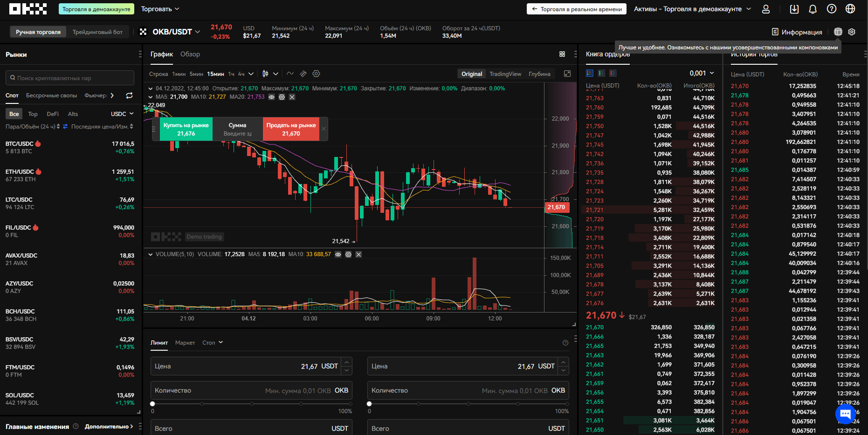Image resolution: width=868 pixels, height=435 pixels.
Task: Open the notifications bell
Action: 813,9
